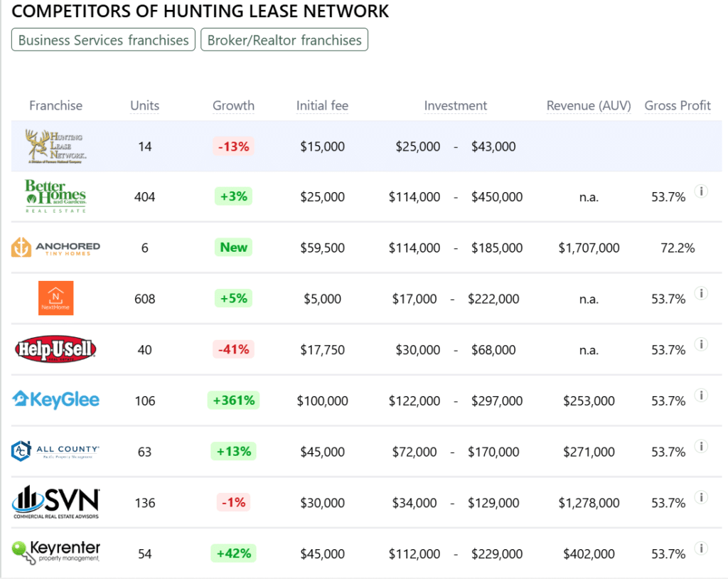
Task: Select the $1,707,000 revenue value
Action: coord(589,248)
